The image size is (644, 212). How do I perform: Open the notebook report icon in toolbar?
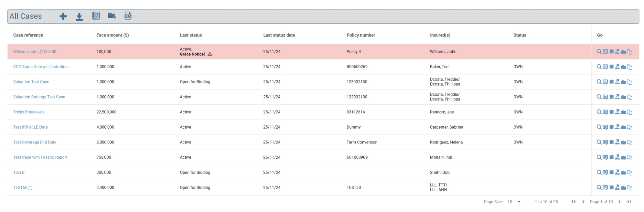click(x=96, y=16)
